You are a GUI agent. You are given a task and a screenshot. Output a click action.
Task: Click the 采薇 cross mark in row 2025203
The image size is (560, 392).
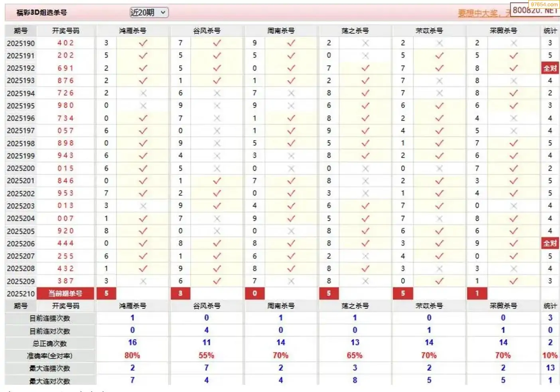tap(514, 206)
